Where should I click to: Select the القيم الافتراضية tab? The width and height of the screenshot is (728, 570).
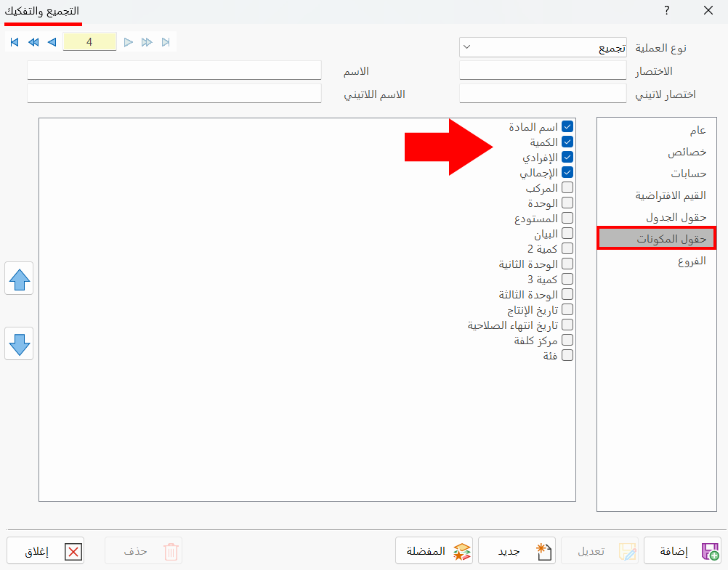click(657, 195)
